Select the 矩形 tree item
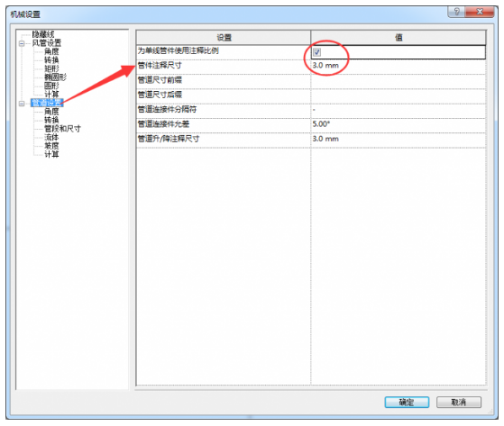 (51, 68)
